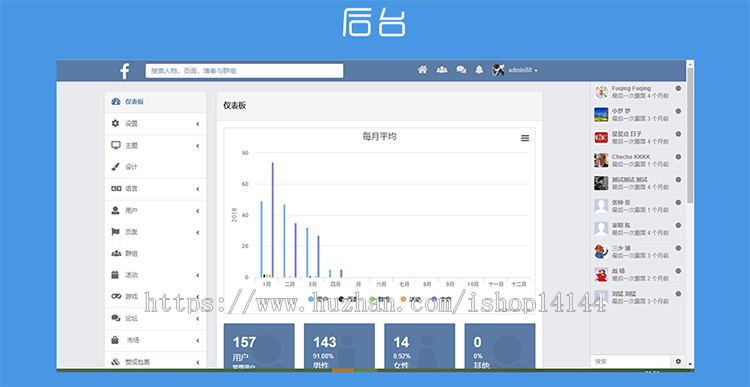Select 用户 users in sidebar
The width and height of the screenshot is (750, 387).
coord(155,210)
